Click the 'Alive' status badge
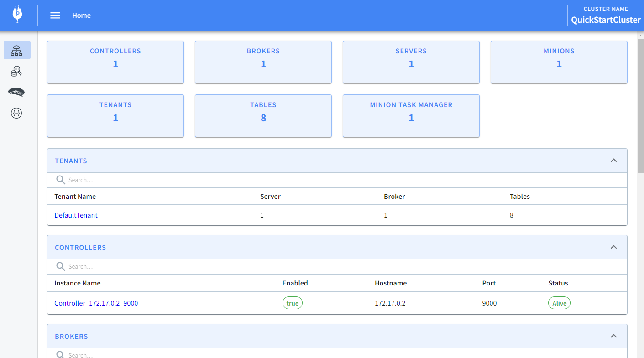 [559, 302]
